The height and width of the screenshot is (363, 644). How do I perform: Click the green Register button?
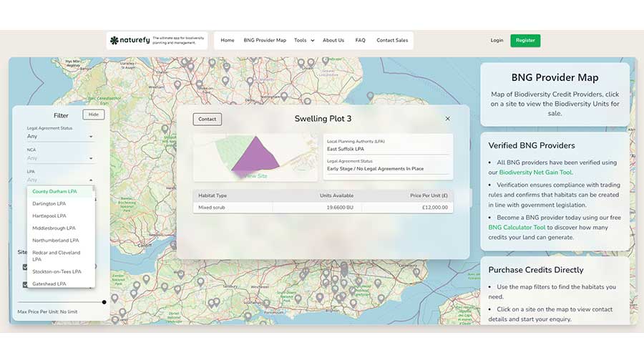pos(525,40)
